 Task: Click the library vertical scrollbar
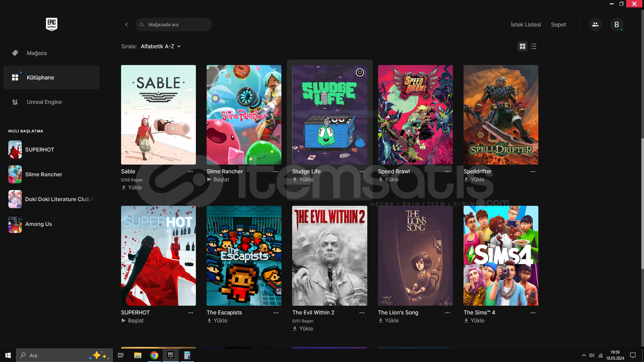pyautogui.click(x=642, y=203)
